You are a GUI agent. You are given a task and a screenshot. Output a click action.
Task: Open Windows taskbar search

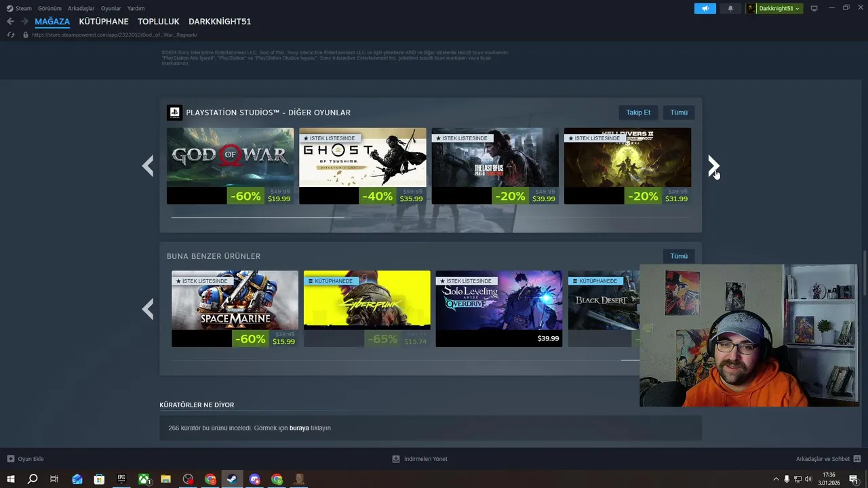[x=32, y=479]
